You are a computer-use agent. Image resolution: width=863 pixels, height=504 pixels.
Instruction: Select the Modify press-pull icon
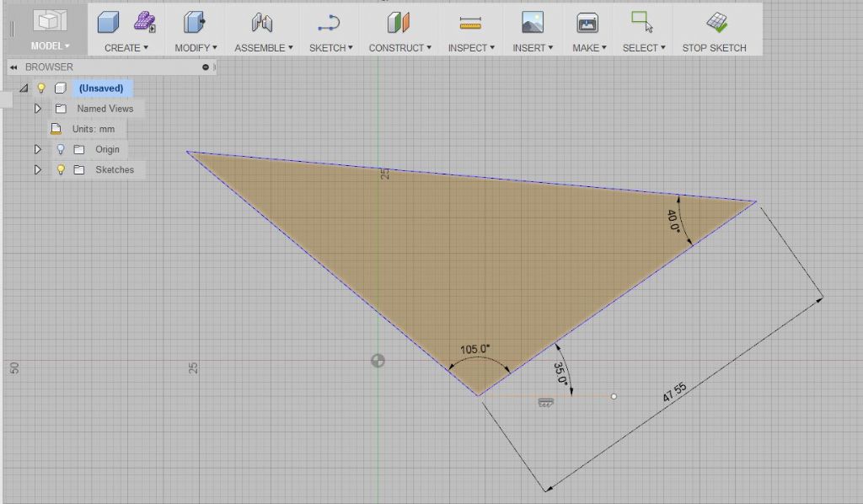pos(194,23)
